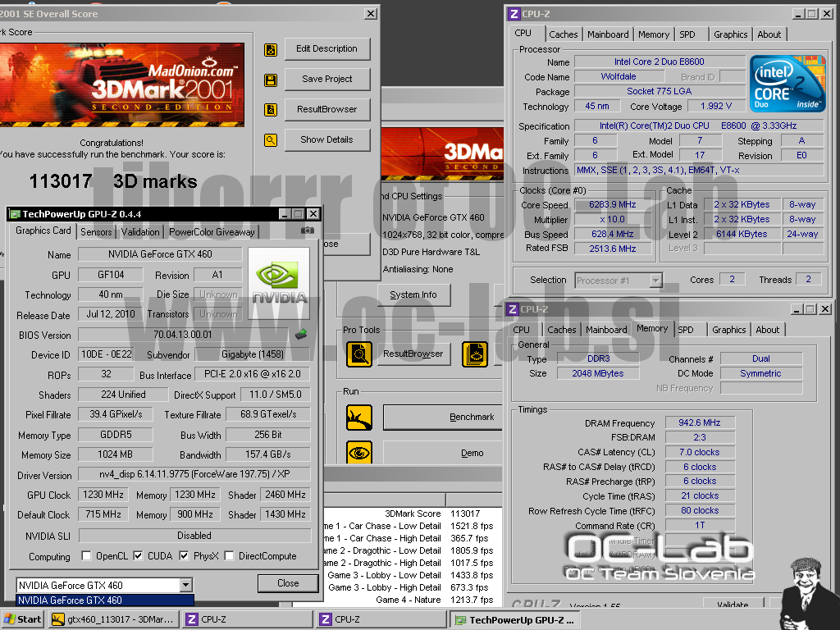The image size is (840, 630).
Task: Click the Validate button in CPU-Z
Action: click(x=733, y=605)
